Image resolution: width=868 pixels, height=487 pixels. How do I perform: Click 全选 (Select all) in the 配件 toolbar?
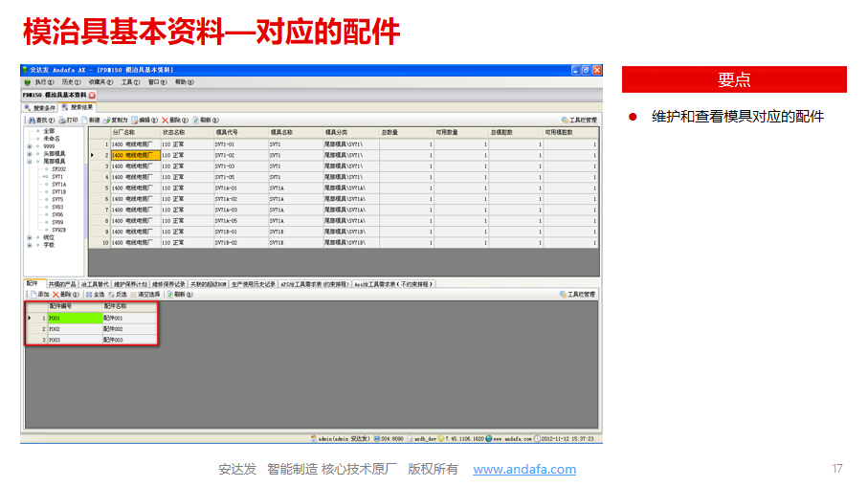94,295
